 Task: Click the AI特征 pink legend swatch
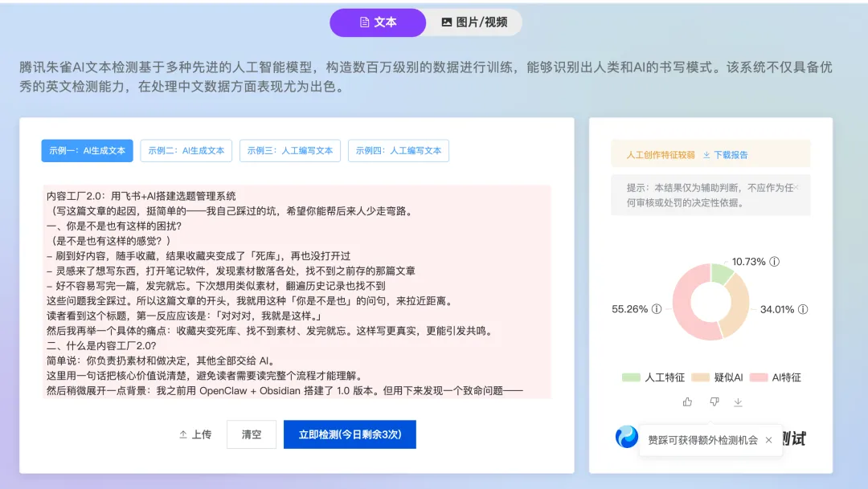(759, 377)
